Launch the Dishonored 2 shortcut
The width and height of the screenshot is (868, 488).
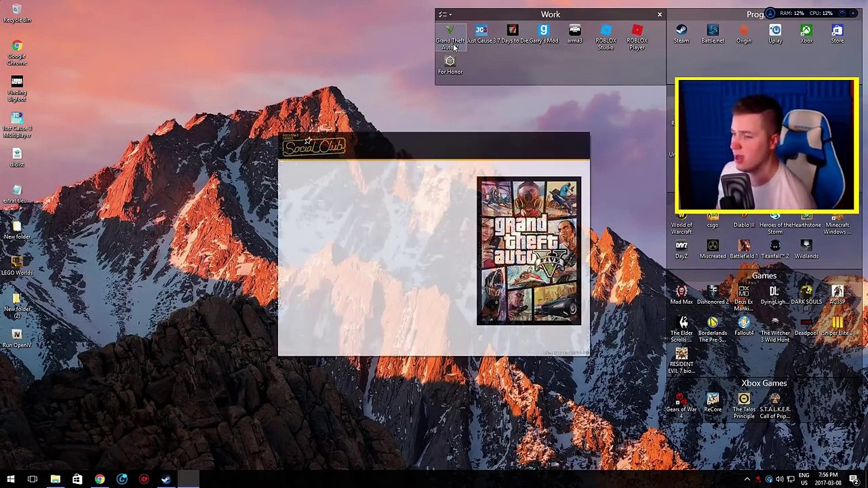click(x=713, y=295)
